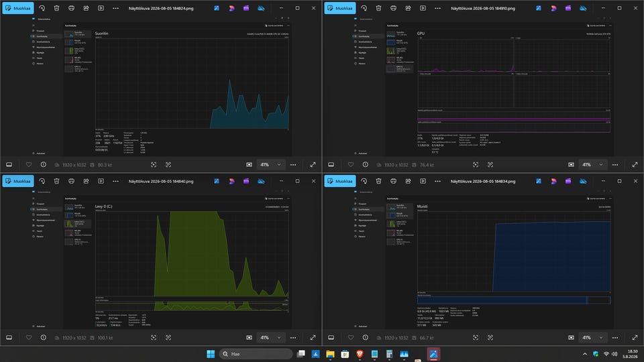View 184834 image at actual size
The image size is (644, 362).
click(490, 337)
